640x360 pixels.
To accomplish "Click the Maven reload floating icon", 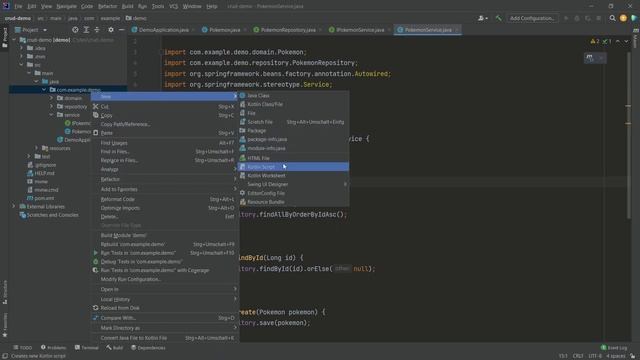I will coord(590,58).
